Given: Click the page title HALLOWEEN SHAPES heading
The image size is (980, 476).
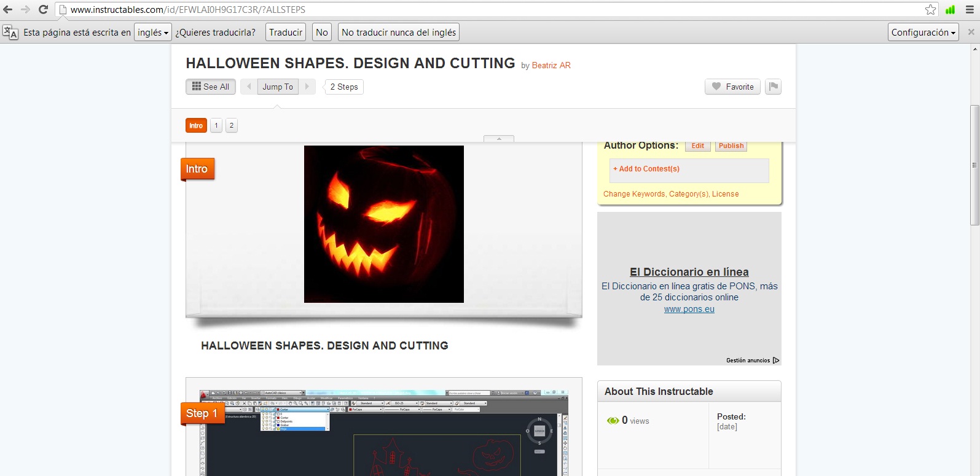Looking at the screenshot, I should pyautogui.click(x=351, y=63).
